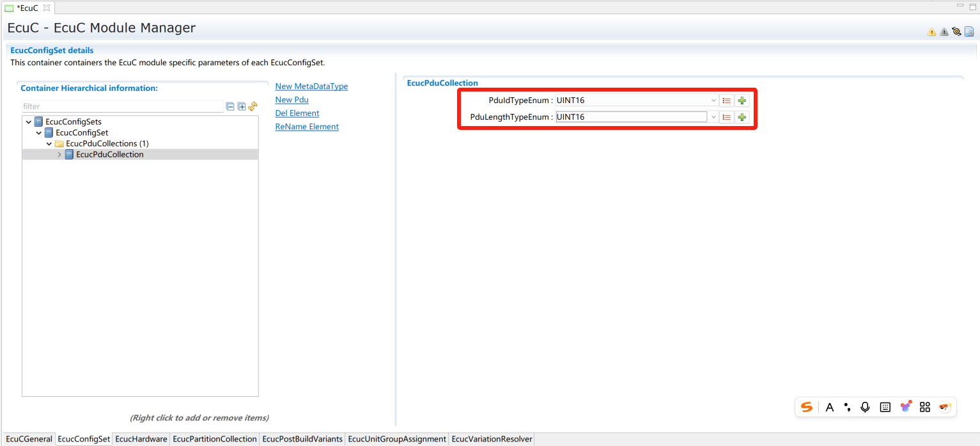Open the PduLengthTypeEnum dropdown arrow
The height and width of the screenshot is (446, 980).
coord(713,117)
